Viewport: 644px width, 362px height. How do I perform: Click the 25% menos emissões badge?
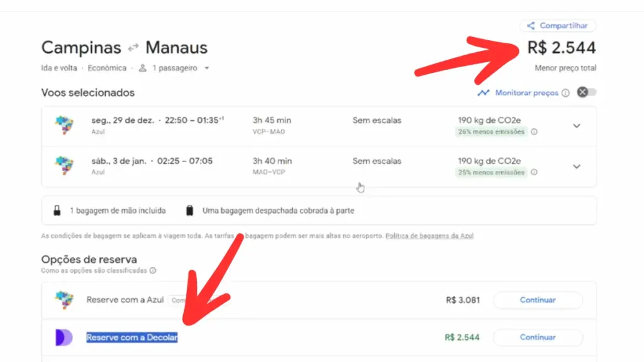[491, 172]
